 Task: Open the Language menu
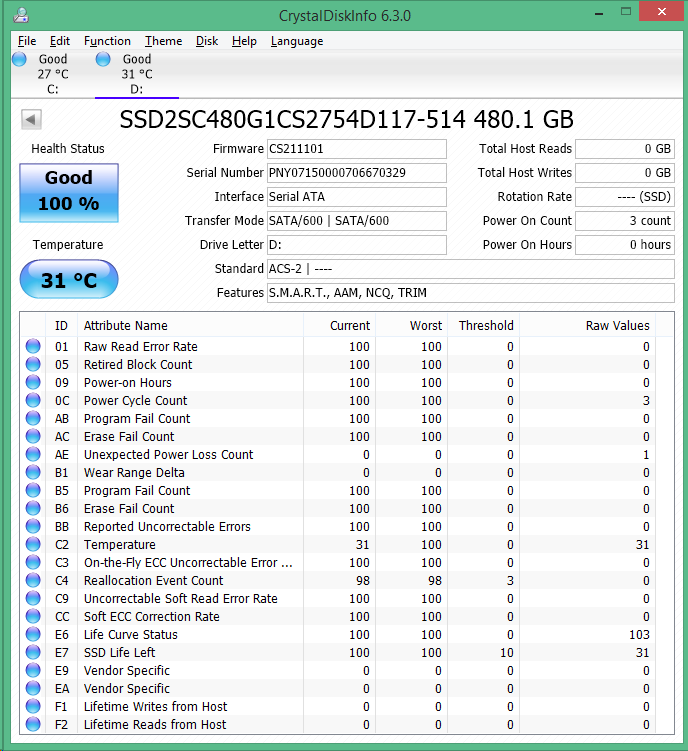pos(297,41)
